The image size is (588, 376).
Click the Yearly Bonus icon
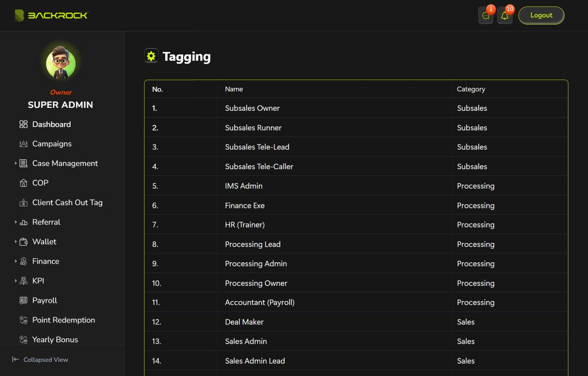point(24,340)
